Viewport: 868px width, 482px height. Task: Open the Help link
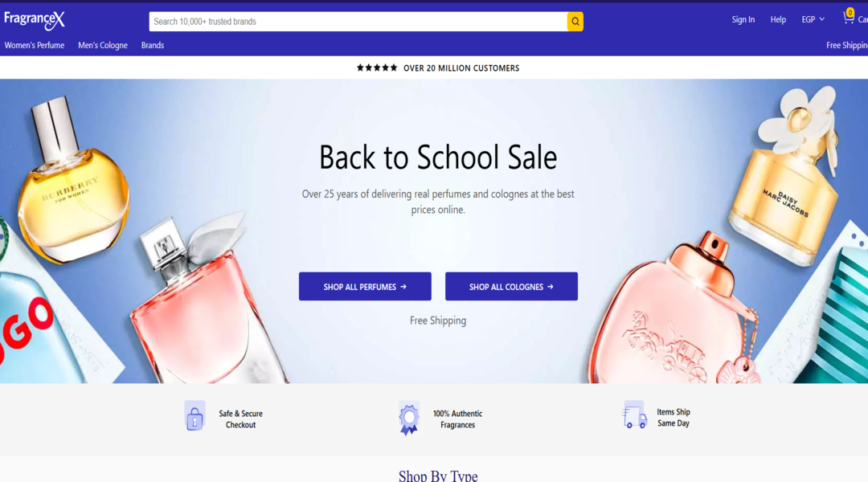[778, 19]
